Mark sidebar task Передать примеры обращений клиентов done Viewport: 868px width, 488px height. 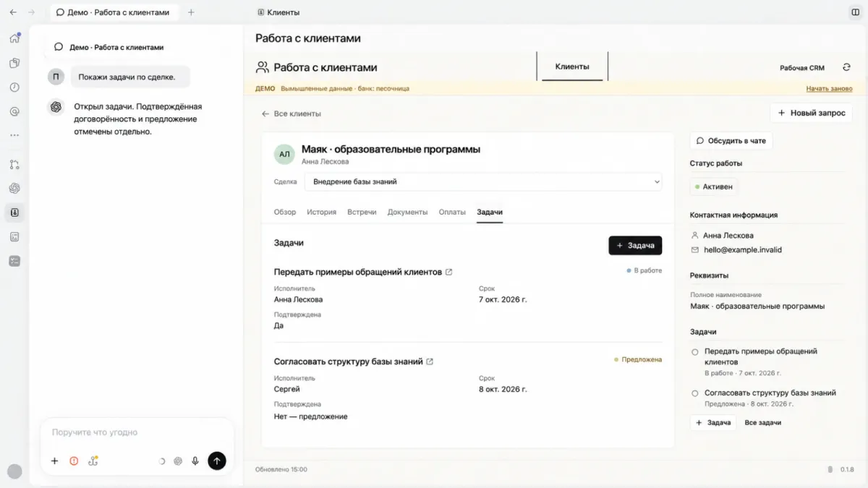tap(695, 352)
